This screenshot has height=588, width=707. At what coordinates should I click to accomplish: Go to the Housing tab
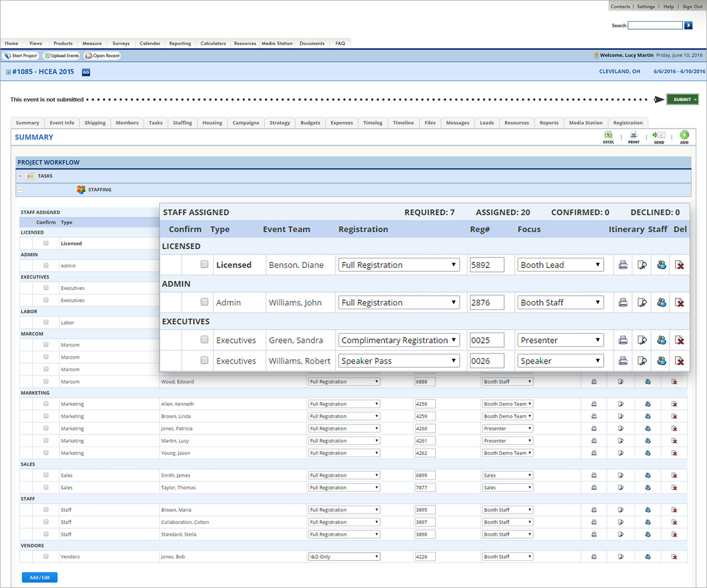[212, 123]
